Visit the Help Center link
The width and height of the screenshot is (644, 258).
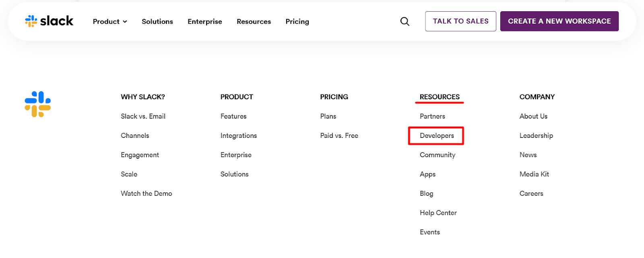click(438, 213)
